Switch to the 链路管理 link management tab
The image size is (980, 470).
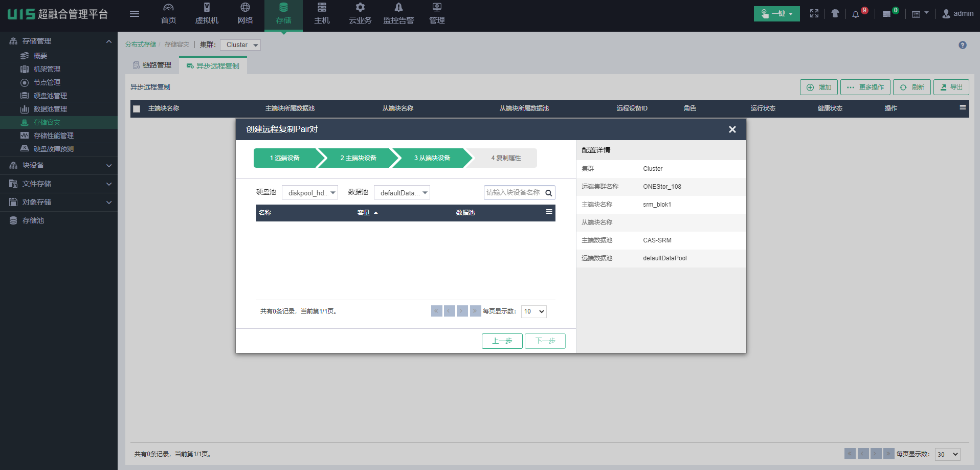[152, 65]
